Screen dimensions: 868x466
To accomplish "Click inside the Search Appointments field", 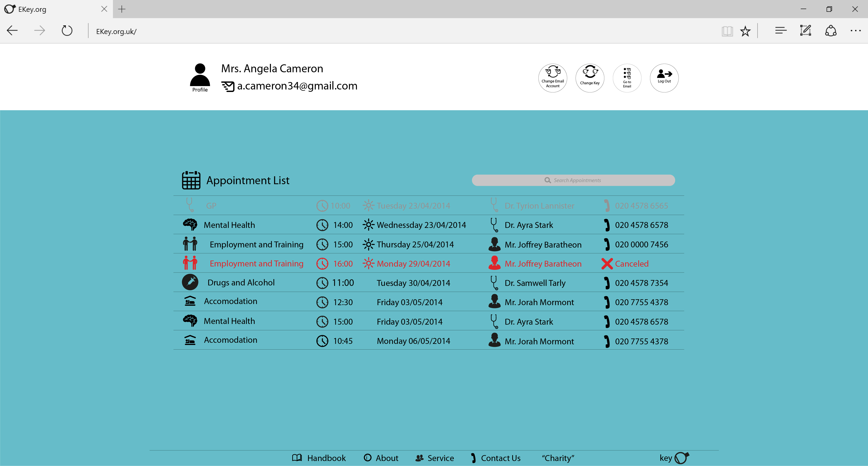I will point(573,180).
